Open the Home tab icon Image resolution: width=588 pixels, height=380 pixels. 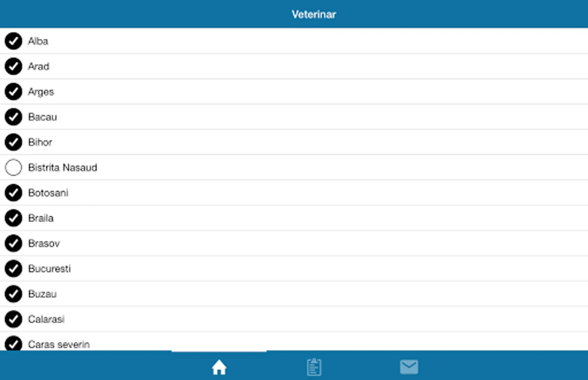coord(219,367)
